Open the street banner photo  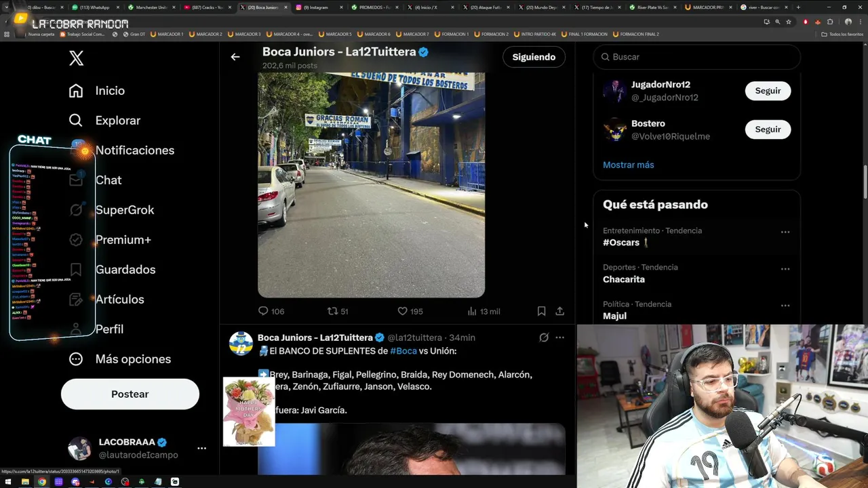371,185
